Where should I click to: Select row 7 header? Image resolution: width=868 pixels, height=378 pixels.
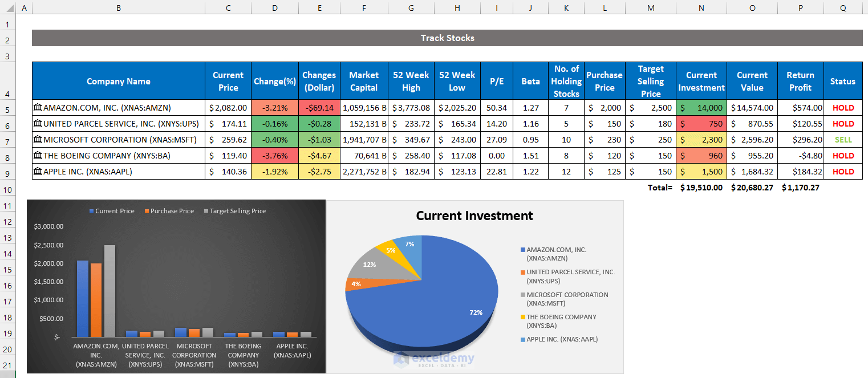click(x=7, y=141)
